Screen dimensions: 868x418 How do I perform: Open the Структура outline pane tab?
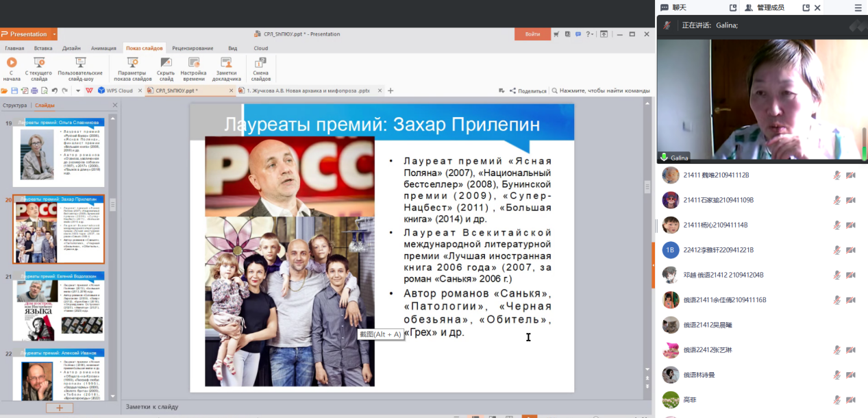coord(15,106)
